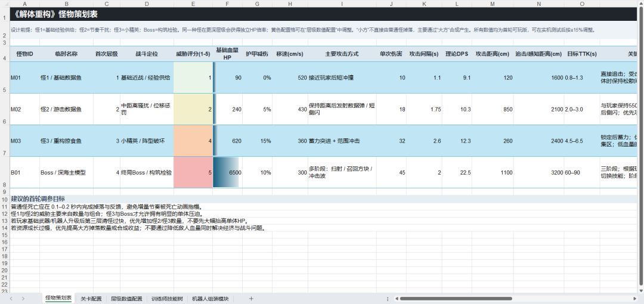This screenshot has width=644, height=304.
Task: Click the red threat score cell for B01
Action: point(193,172)
